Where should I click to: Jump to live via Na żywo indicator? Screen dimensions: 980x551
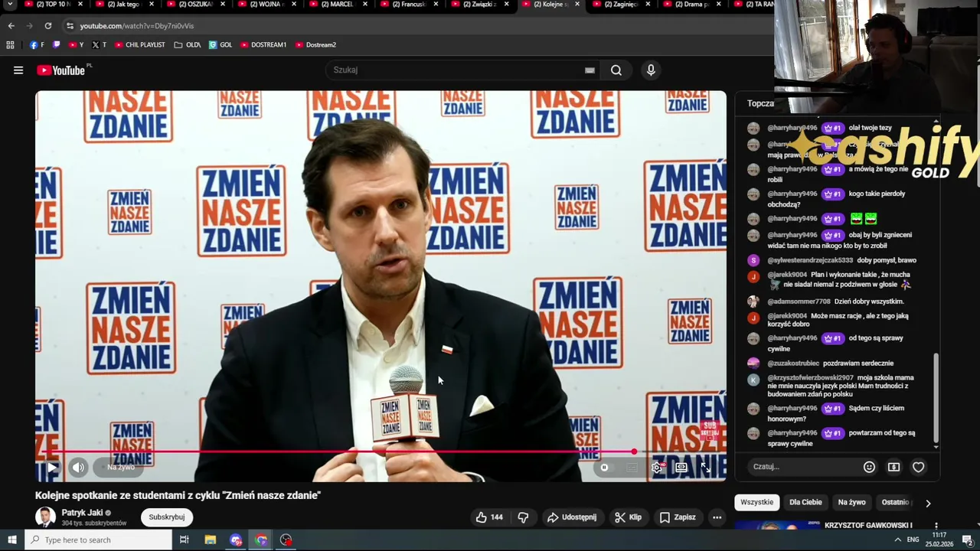pyautogui.click(x=121, y=467)
